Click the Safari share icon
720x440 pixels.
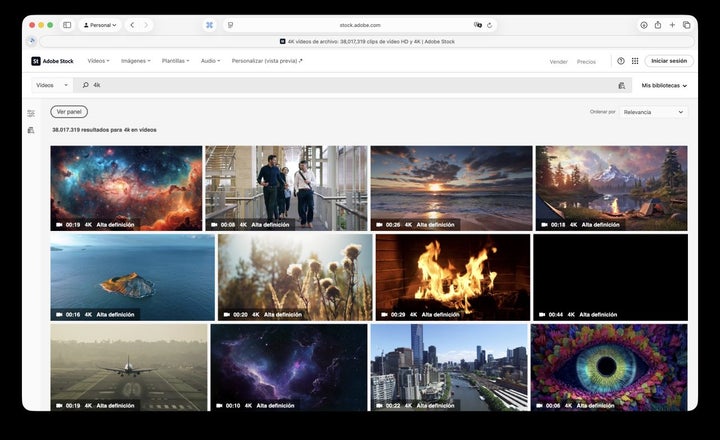[657, 25]
